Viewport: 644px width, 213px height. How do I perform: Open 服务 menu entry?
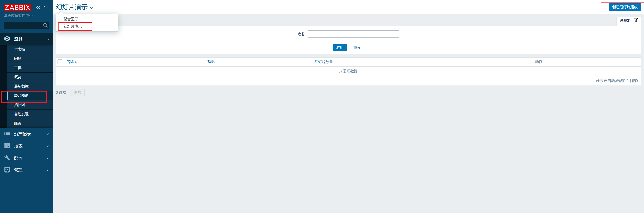click(30, 123)
